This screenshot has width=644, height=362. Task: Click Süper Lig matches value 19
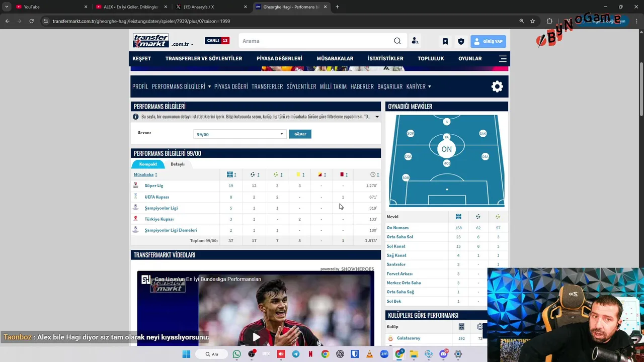231,186
